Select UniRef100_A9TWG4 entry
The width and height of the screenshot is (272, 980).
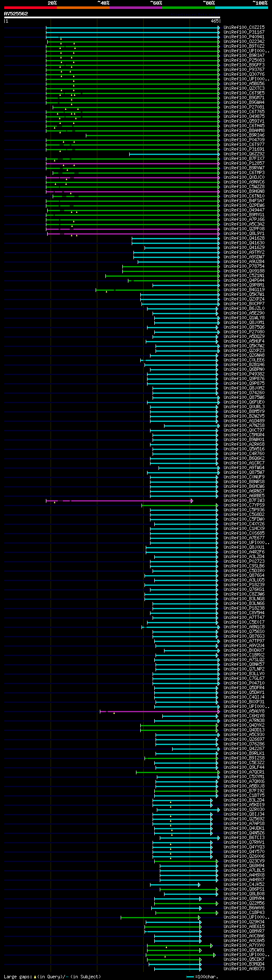coord(244,468)
